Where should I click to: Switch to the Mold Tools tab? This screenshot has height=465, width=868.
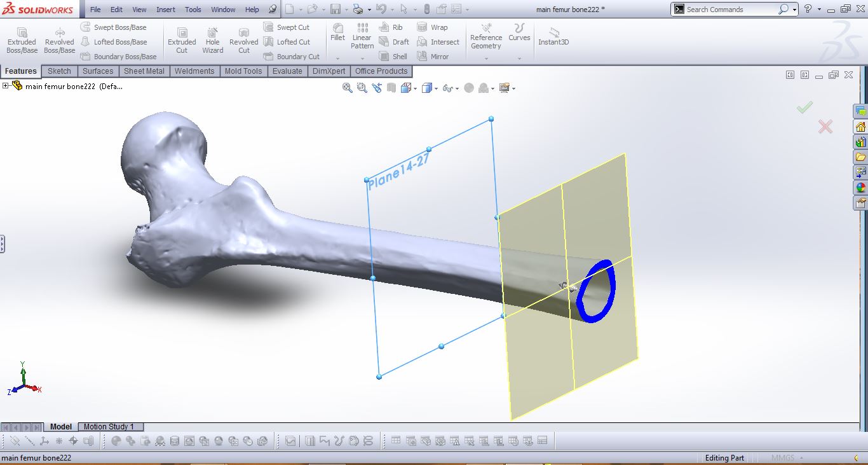tap(243, 71)
